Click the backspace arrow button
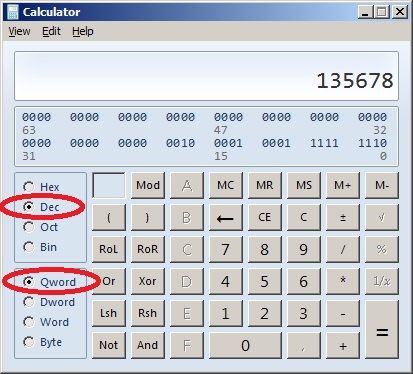Viewport: 413px width, 374px height. 226,217
